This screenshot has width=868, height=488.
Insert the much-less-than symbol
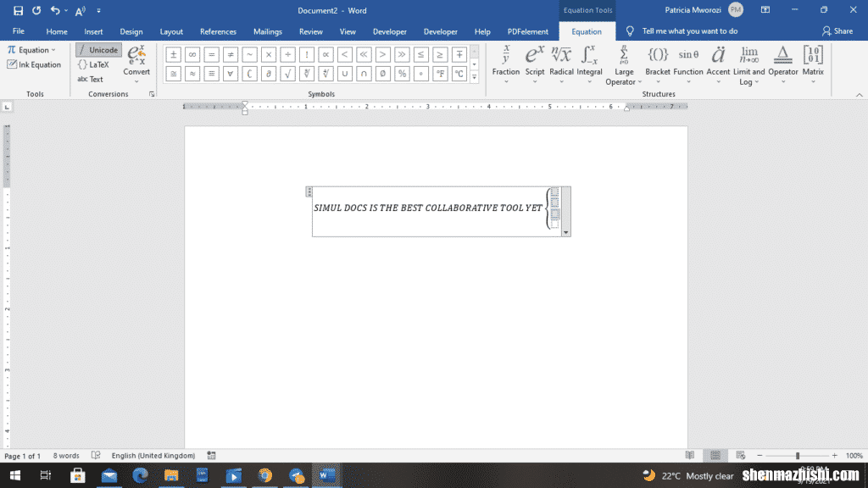[x=364, y=54]
